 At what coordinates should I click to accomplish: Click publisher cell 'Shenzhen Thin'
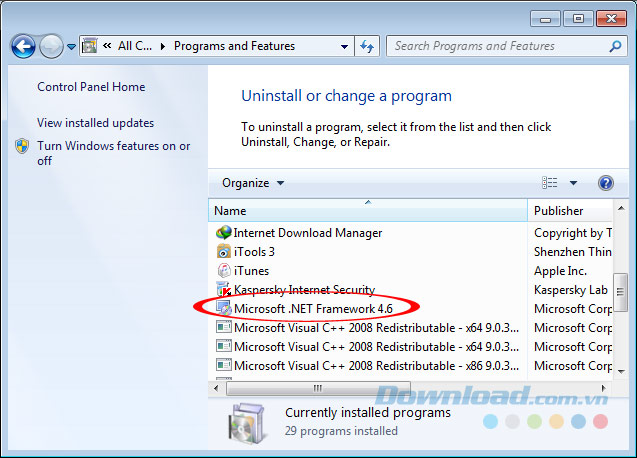click(x=572, y=252)
